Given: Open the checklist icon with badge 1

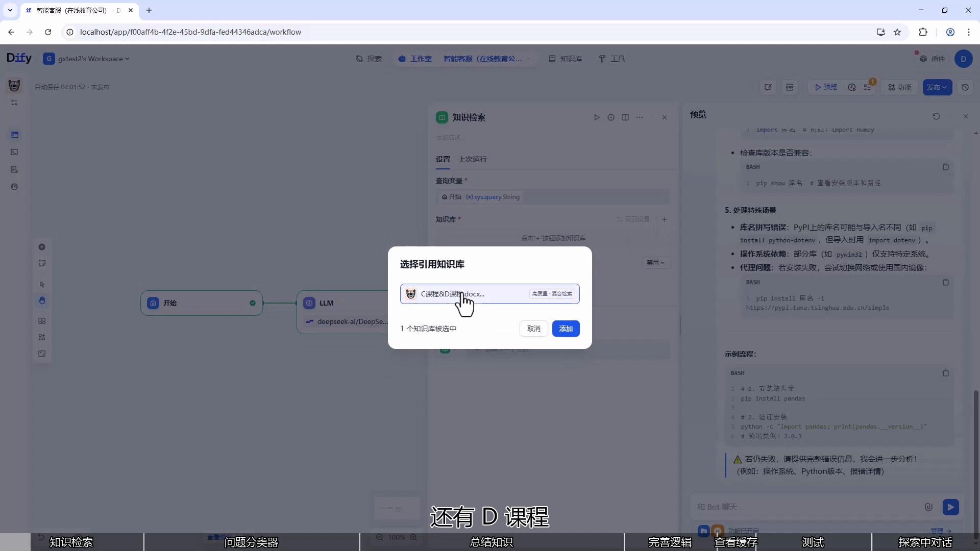Looking at the screenshot, I should [x=868, y=87].
